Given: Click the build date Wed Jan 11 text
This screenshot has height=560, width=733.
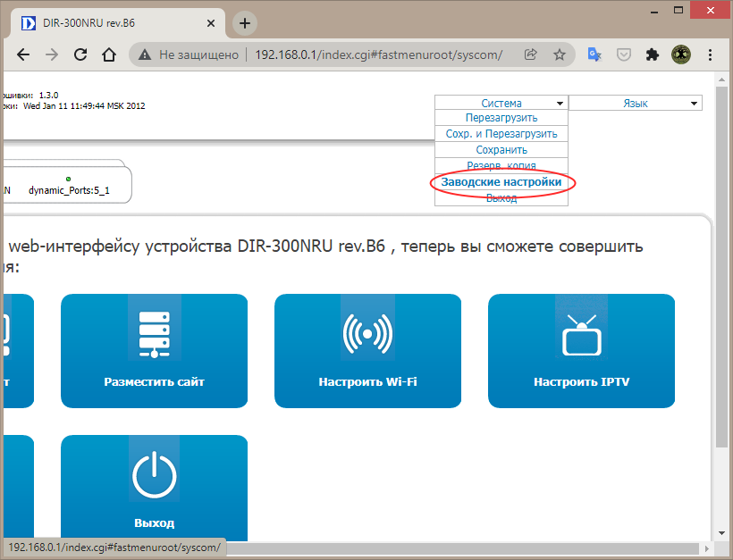Looking at the screenshot, I should click(x=84, y=106).
